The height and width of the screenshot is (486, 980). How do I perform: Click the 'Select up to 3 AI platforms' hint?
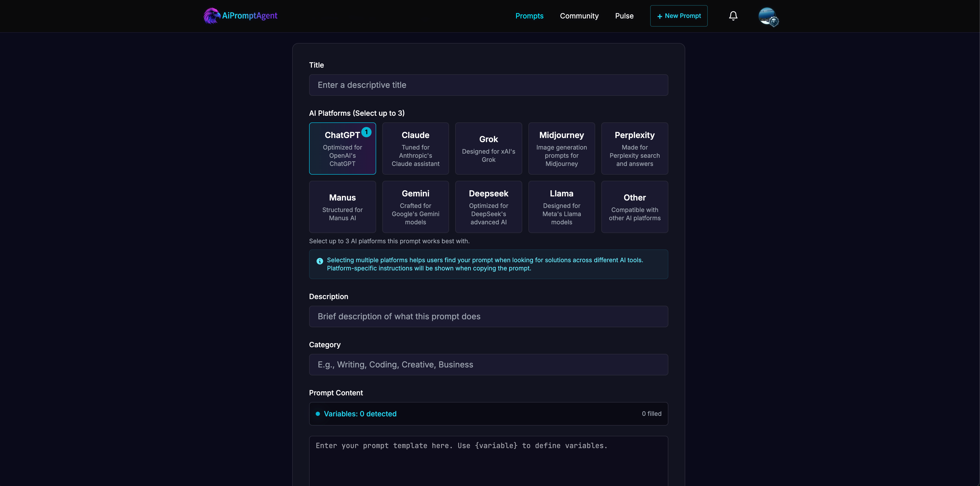(x=389, y=241)
